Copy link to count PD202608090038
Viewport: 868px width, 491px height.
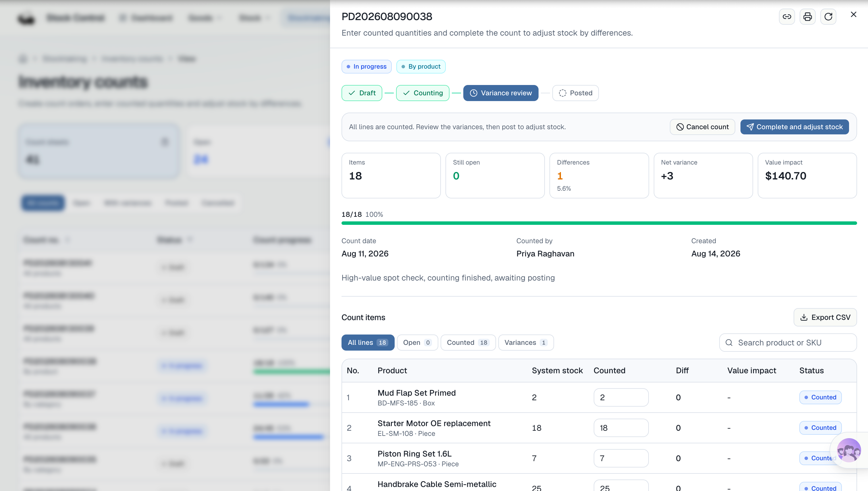coord(787,17)
